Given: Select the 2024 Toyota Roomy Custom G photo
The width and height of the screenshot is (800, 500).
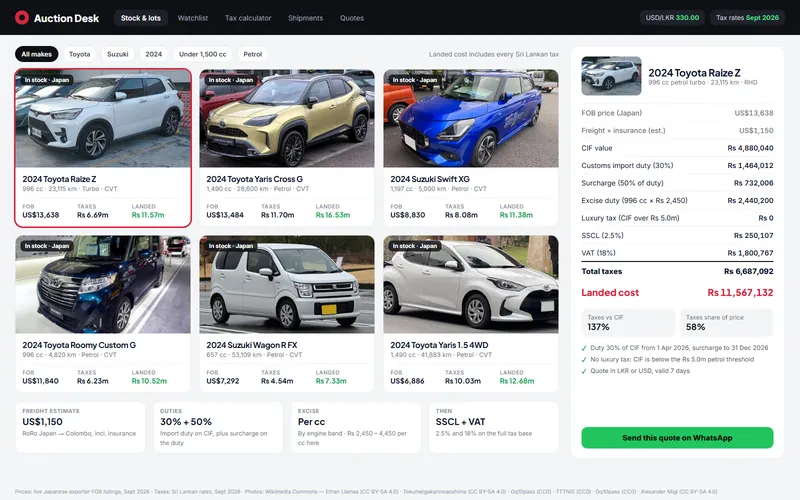Looking at the screenshot, I should coord(103,284).
